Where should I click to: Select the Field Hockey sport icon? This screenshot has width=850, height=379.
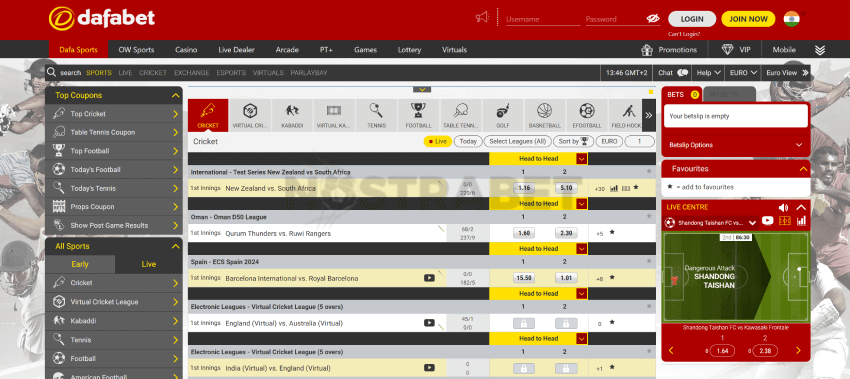click(625, 115)
